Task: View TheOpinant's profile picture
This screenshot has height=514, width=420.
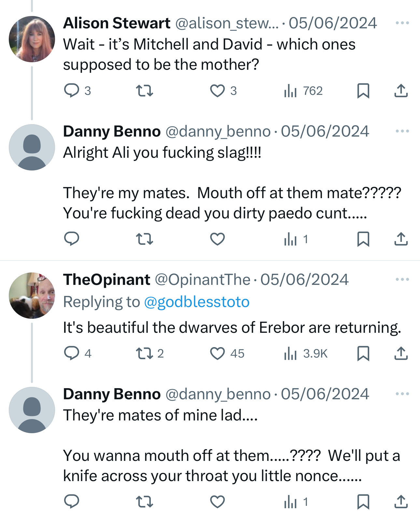Action: click(x=32, y=295)
